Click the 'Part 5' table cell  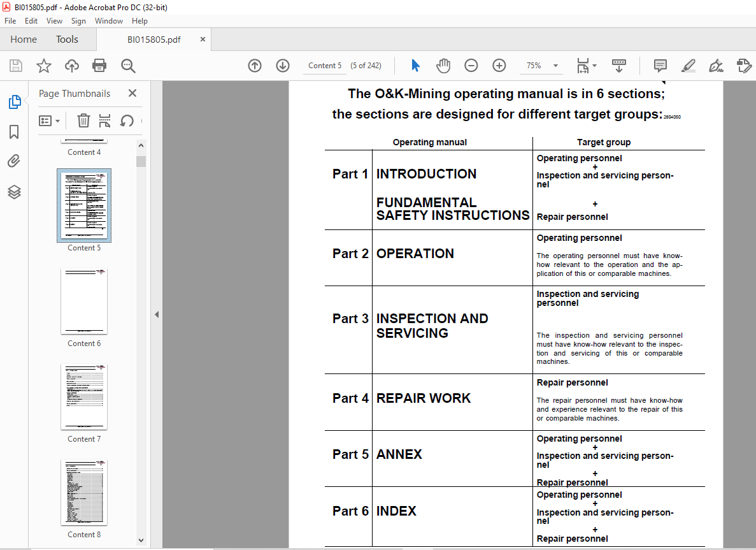point(350,454)
